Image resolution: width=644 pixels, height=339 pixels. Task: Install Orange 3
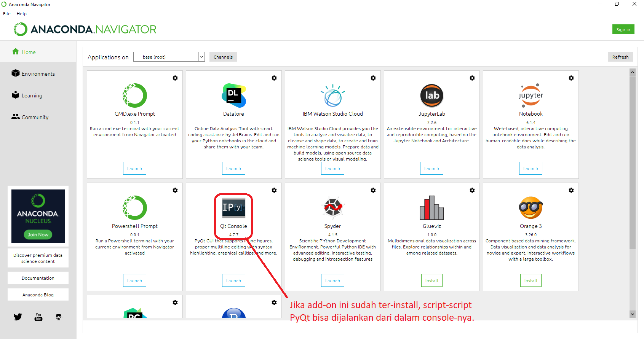coord(531,280)
